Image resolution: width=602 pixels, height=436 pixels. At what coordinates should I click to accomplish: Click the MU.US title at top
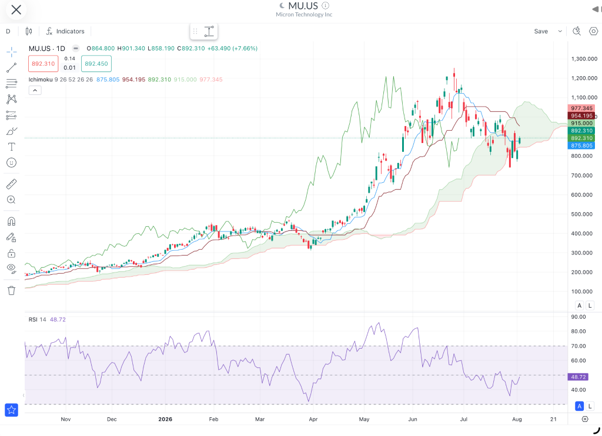[303, 6]
